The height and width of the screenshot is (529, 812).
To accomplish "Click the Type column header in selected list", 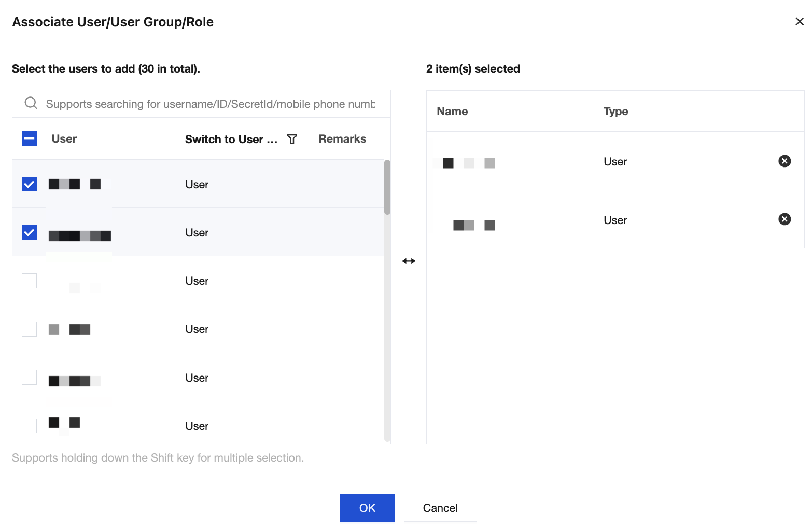I will (x=615, y=112).
